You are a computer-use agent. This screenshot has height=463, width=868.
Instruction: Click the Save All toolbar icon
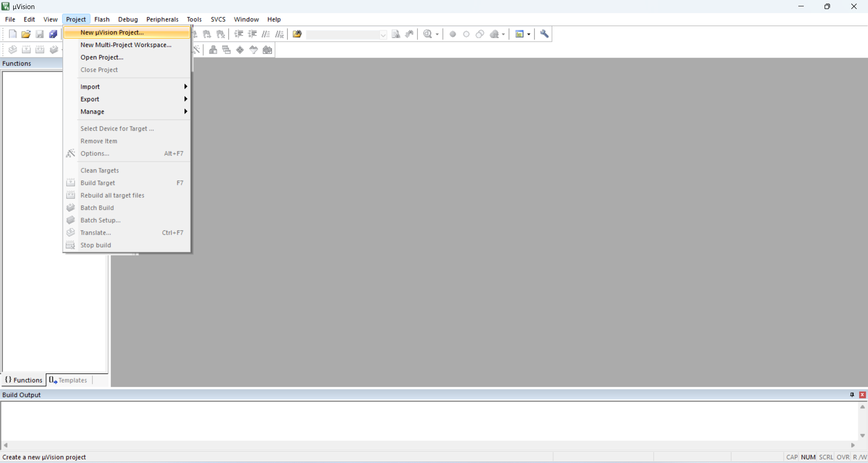tap(53, 34)
